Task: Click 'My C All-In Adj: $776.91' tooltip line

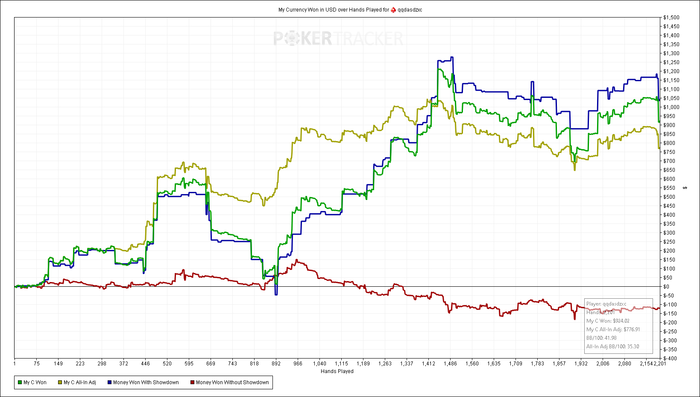Action: pyautogui.click(x=613, y=329)
